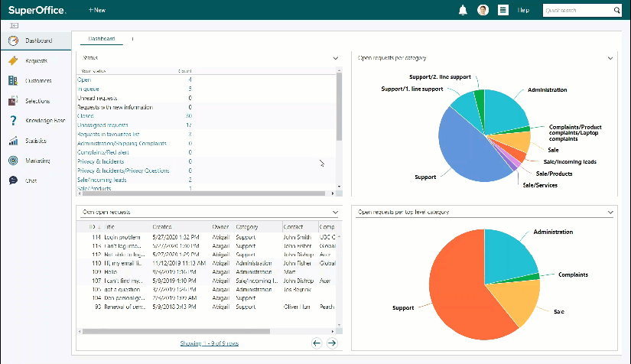
Task: Open the Requests menu item
Action: point(36,60)
